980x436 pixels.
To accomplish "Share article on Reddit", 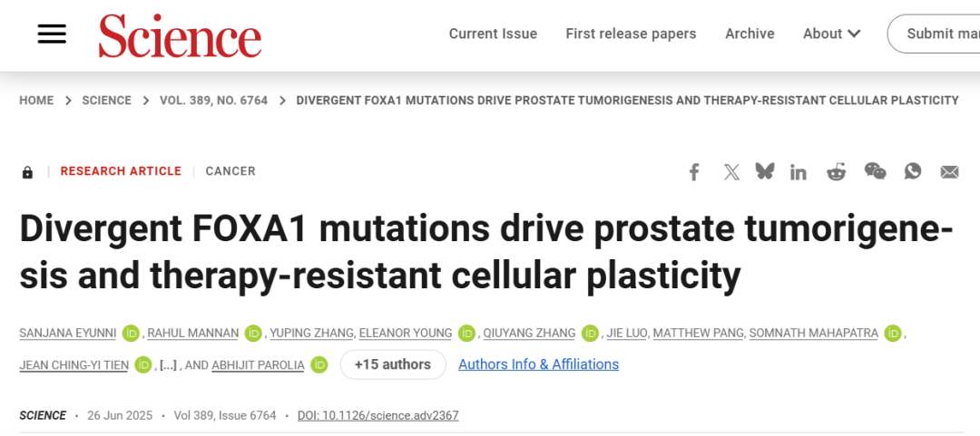I will [x=836, y=172].
